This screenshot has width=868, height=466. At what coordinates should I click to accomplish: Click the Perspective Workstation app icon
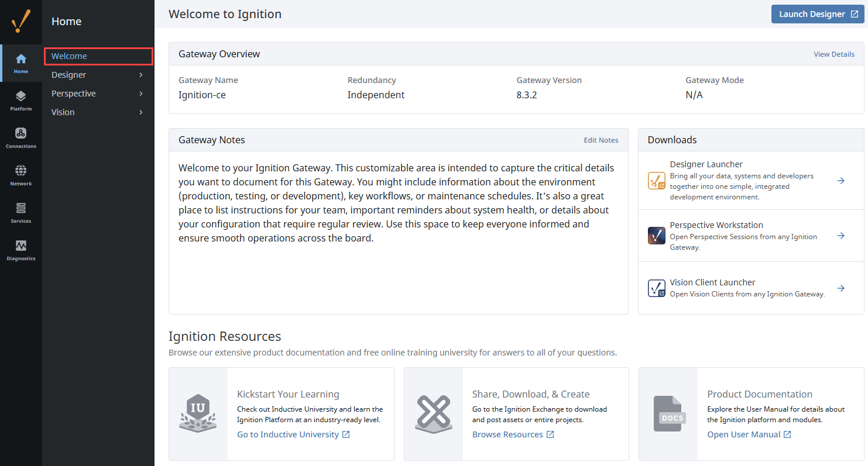(657, 236)
